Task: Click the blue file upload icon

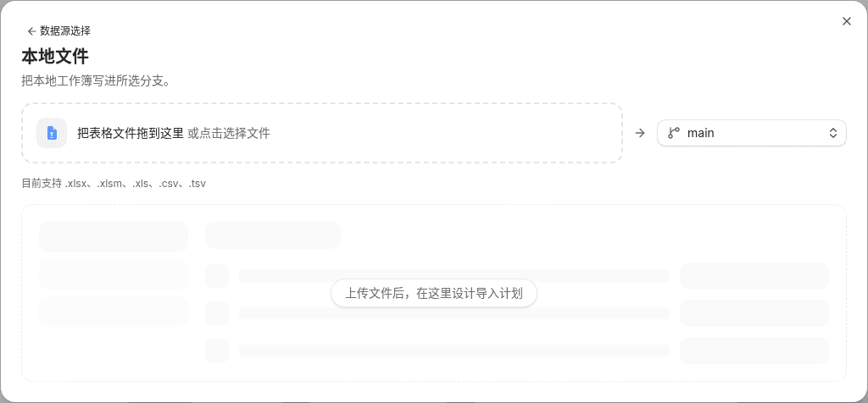Action: 52,133
